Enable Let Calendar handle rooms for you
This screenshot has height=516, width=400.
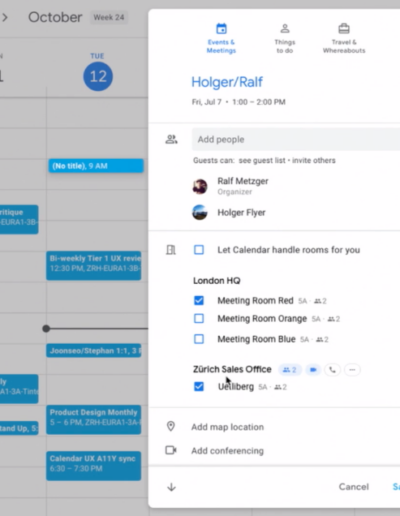point(199,250)
